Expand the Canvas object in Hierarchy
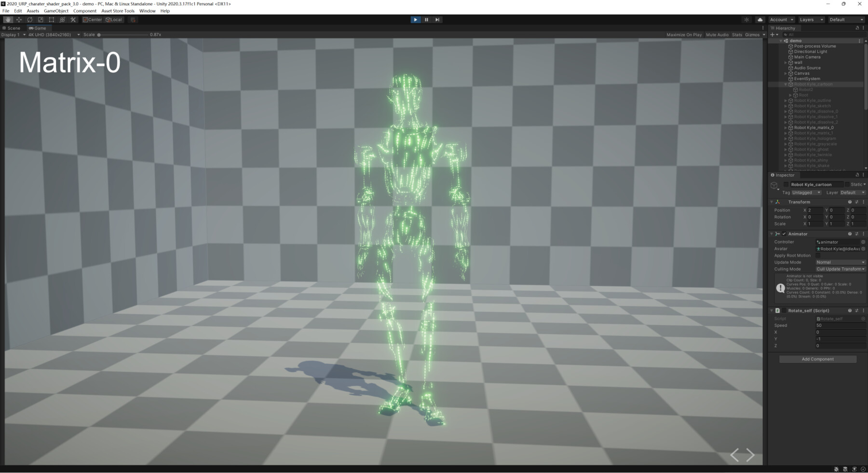 [x=786, y=73]
